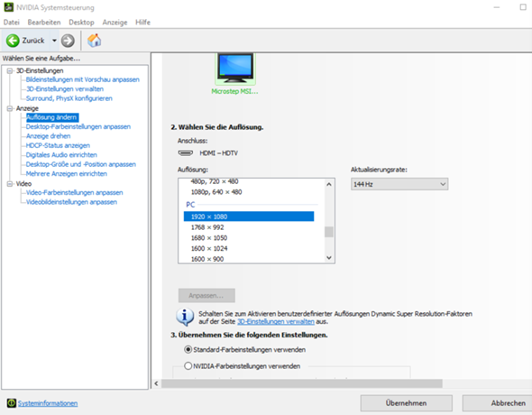Open Anzeige drehen
Viewport: 532px width, 415px height.
pos(48,136)
